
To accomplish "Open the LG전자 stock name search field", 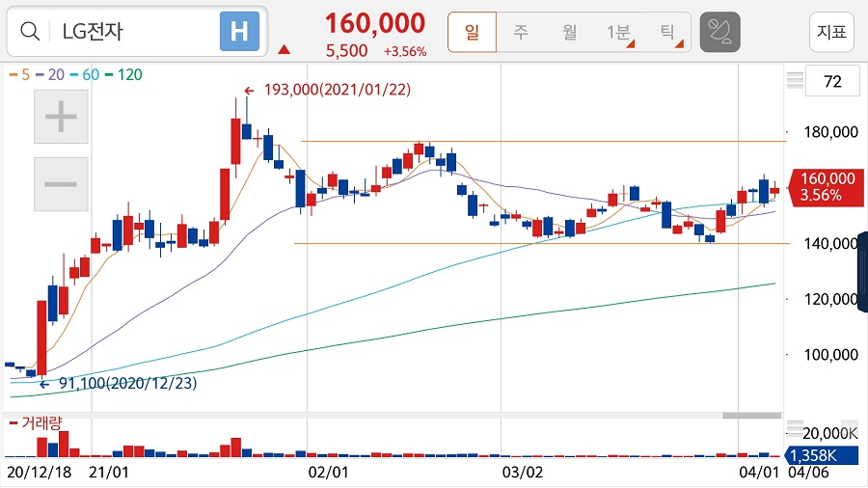I will tap(137, 32).
